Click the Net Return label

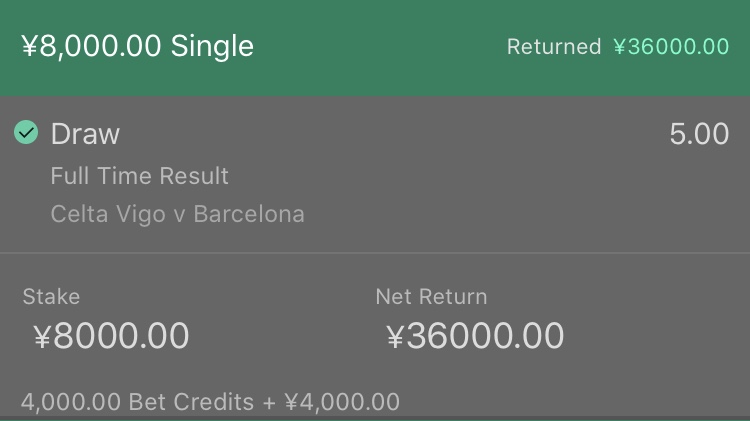[x=431, y=297]
